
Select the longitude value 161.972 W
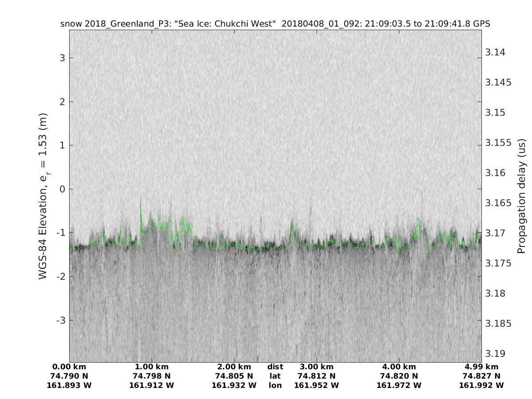coord(399,385)
